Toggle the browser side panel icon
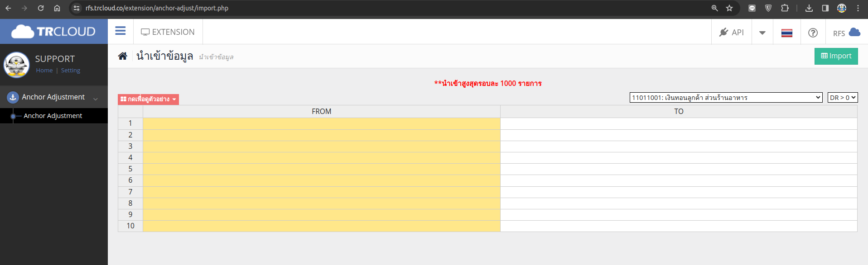868x265 pixels. point(825,8)
